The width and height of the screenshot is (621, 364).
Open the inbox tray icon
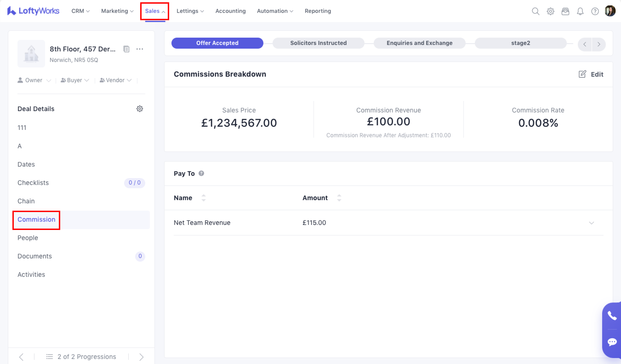[565, 11]
